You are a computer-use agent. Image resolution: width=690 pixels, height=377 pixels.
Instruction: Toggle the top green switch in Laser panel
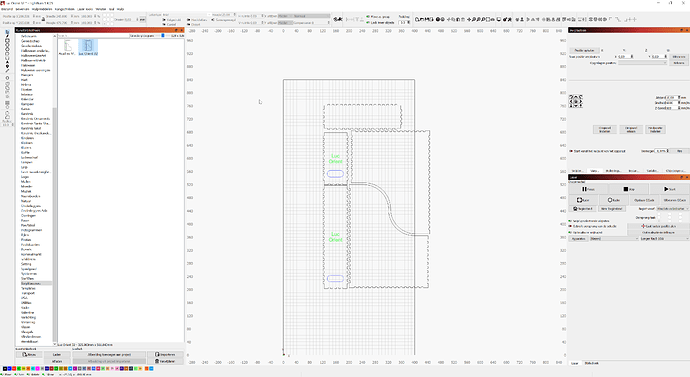[x=571, y=221]
